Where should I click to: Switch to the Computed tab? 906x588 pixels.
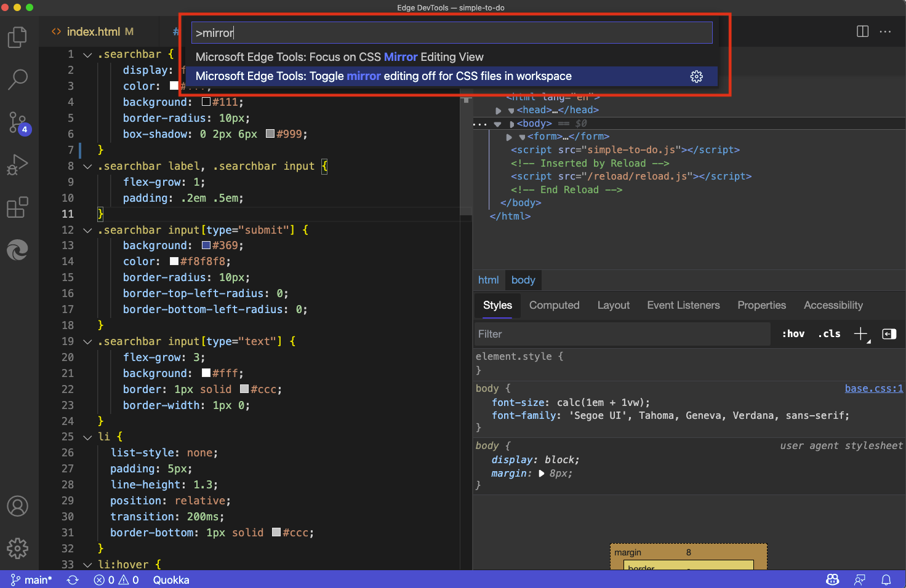click(554, 305)
